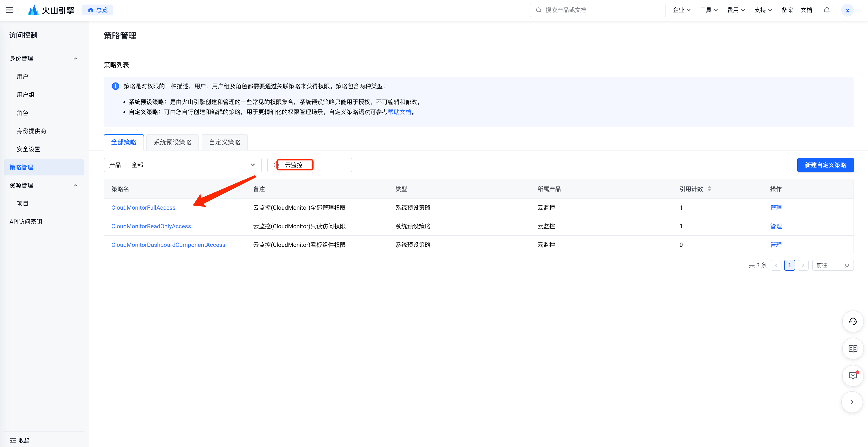This screenshot has height=447, width=868.
Task: Open 用户 in the sidebar
Action: click(x=23, y=77)
